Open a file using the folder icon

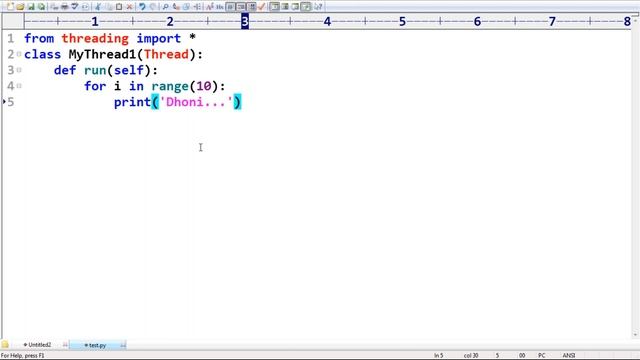20,7
